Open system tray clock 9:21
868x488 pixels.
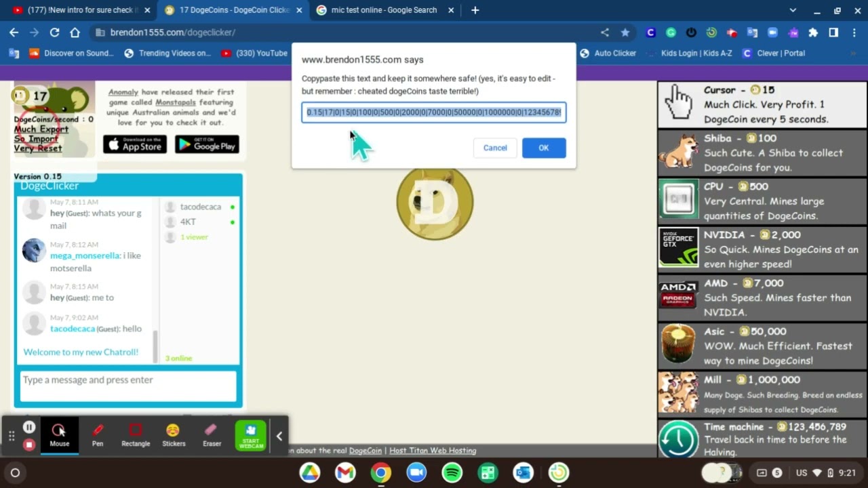click(x=847, y=472)
